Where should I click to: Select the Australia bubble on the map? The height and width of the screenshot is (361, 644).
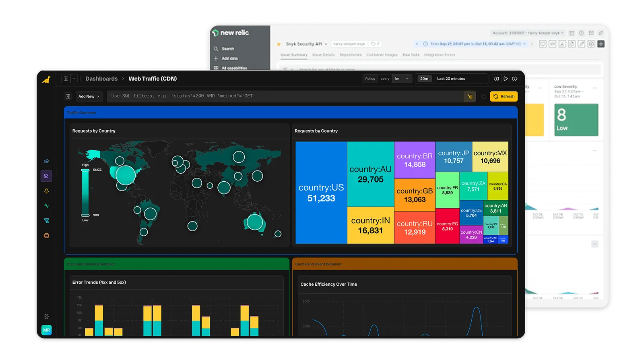[255, 222]
